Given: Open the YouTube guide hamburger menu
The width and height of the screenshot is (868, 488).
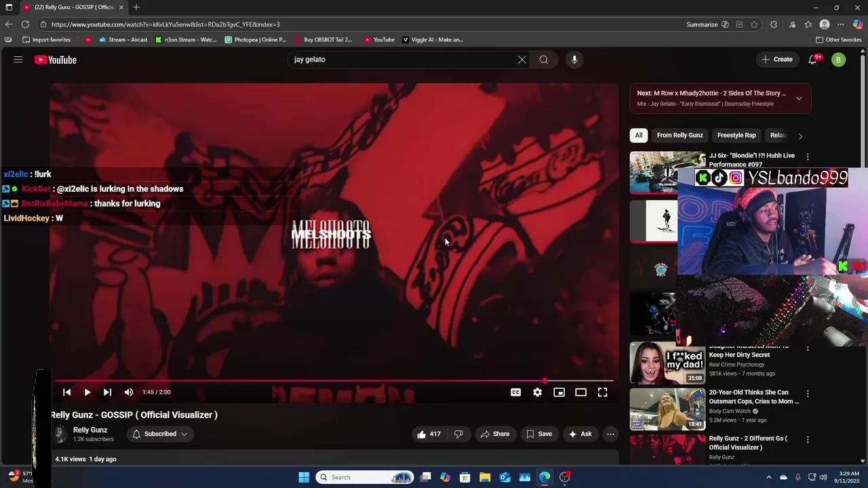Looking at the screenshot, I should pyautogui.click(x=18, y=60).
